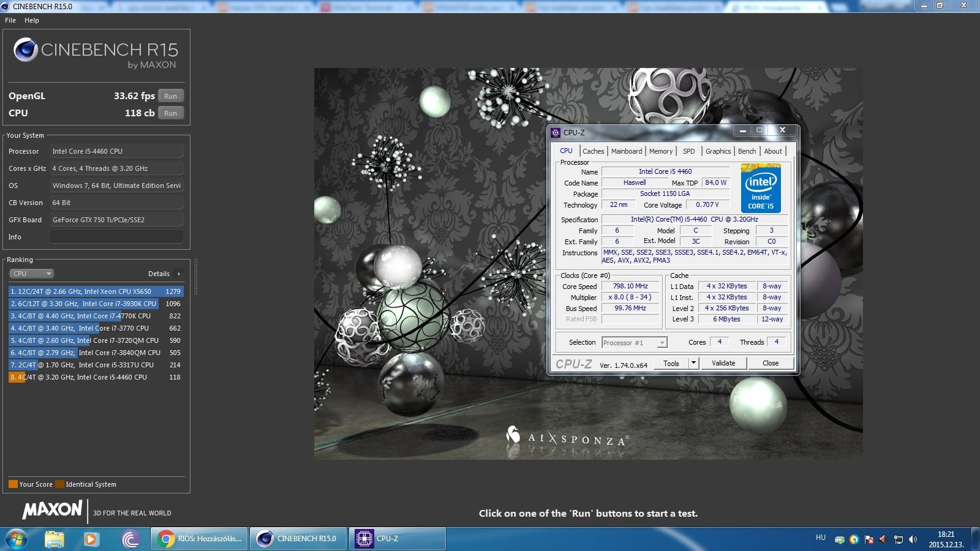980x551 pixels.
Task: Open the purple swirl app on taskbar
Action: [130, 539]
